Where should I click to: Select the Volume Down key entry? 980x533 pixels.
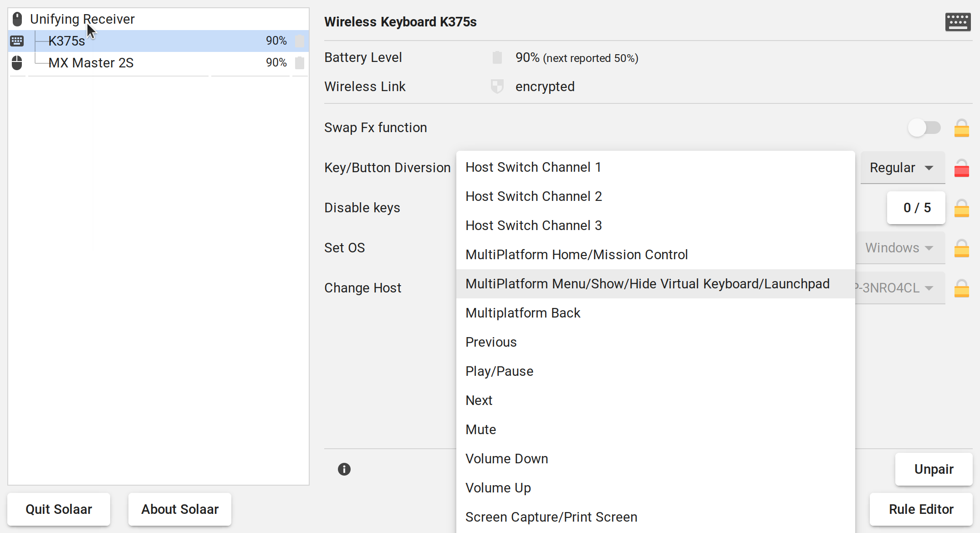pos(656,459)
